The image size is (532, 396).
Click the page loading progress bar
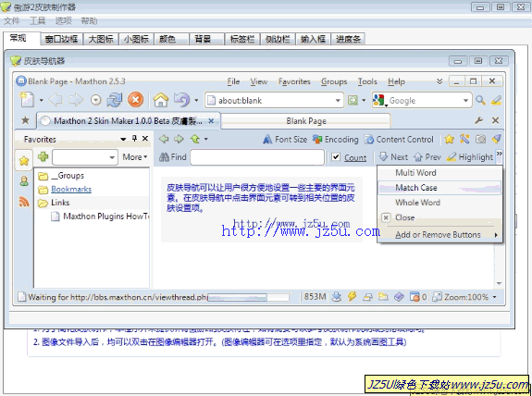(248, 297)
